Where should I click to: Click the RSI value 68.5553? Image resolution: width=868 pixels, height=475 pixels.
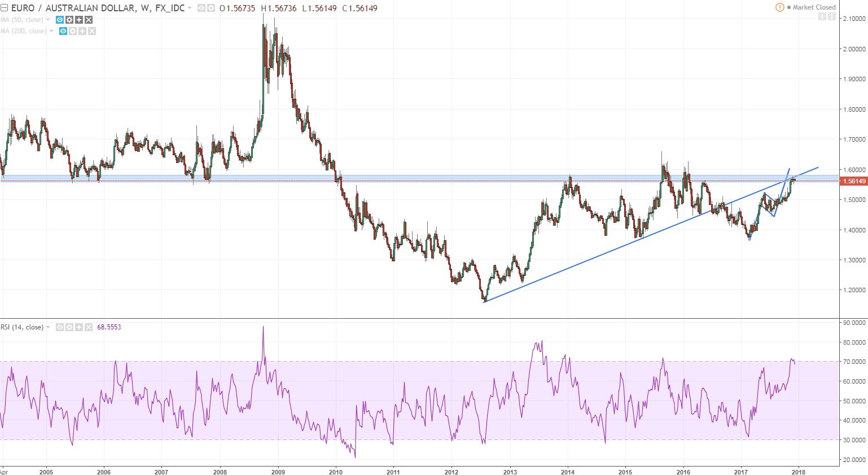click(109, 327)
